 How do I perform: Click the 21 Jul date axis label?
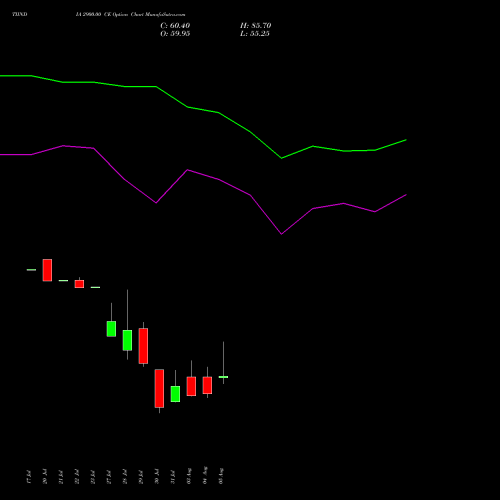(x=61, y=477)
